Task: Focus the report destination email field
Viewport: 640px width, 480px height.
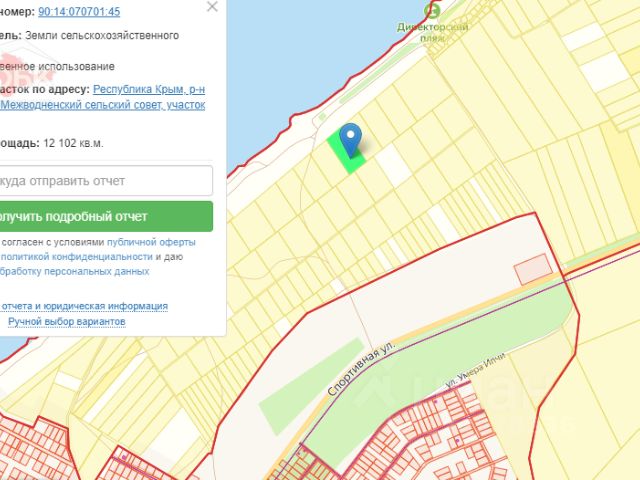Action: (105, 180)
